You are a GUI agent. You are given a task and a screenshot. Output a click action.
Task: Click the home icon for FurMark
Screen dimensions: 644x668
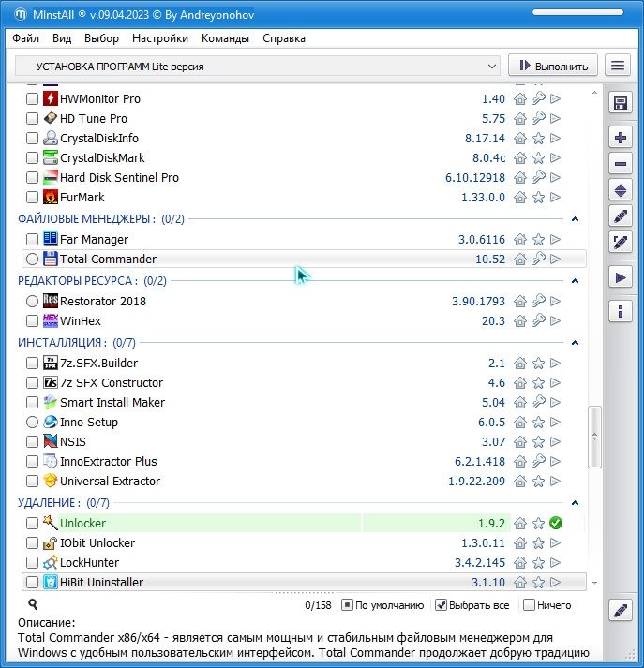[520, 198]
